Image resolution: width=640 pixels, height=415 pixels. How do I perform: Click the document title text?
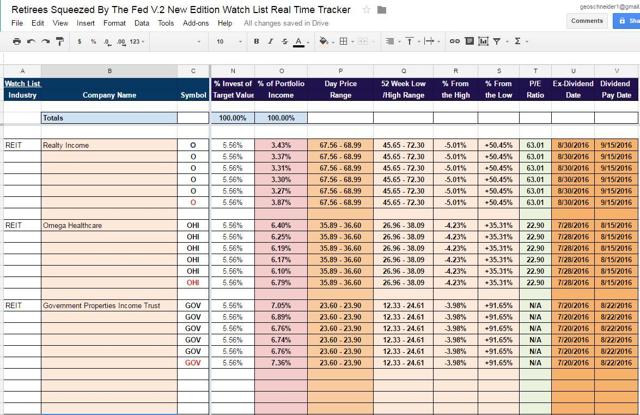[181, 10]
